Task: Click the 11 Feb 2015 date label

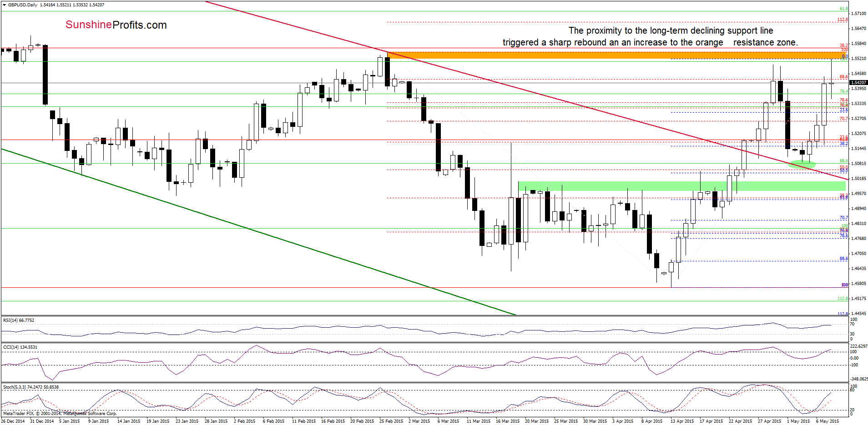Action: point(304,421)
